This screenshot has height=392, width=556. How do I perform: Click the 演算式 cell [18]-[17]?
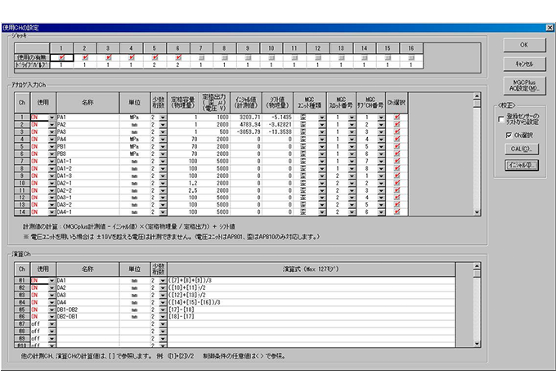click(312, 317)
